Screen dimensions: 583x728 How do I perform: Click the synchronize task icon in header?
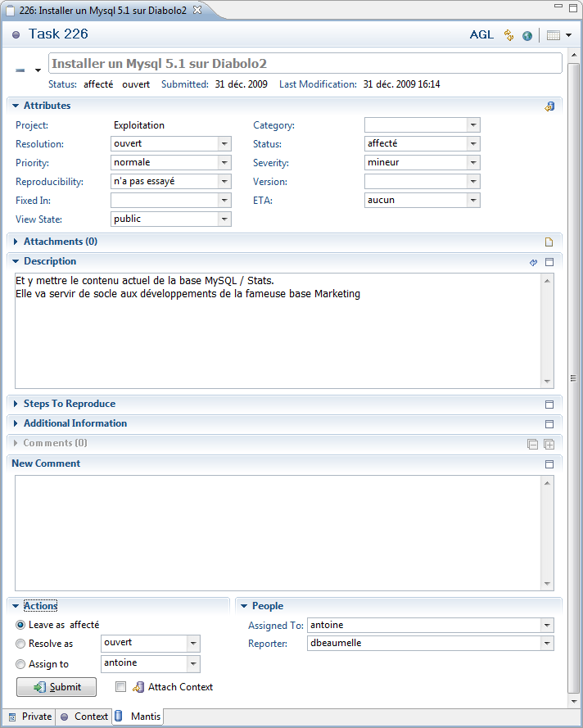509,35
